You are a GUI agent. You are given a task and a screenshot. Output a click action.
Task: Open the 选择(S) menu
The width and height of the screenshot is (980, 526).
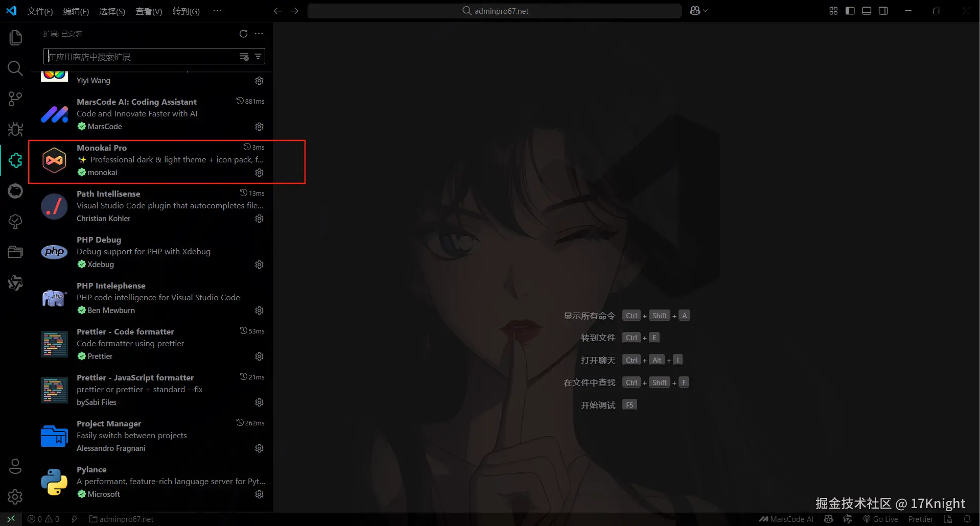(x=112, y=11)
